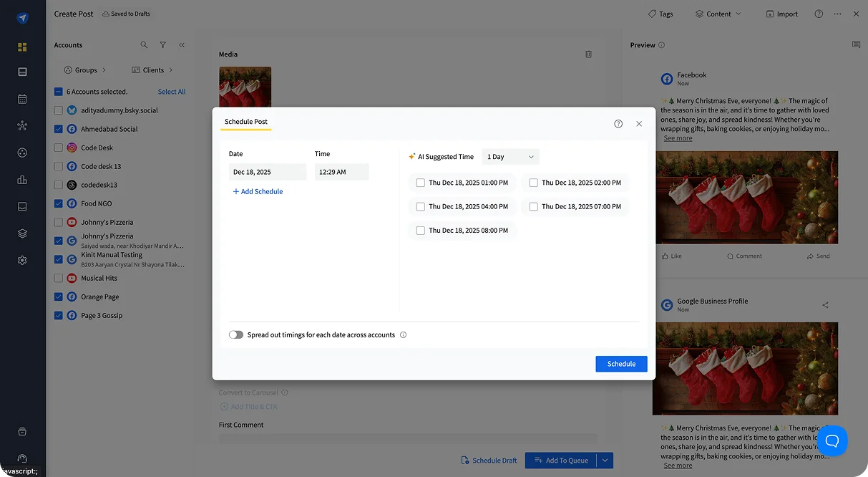Click the Date field showing Dec 18, 2025
This screenshot has width=868, height=477.
(x=268, y=171)
